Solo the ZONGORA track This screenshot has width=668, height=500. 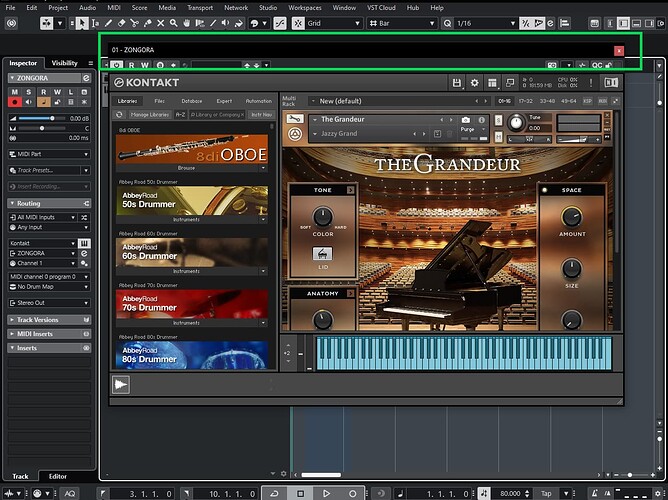pos(29,92)
